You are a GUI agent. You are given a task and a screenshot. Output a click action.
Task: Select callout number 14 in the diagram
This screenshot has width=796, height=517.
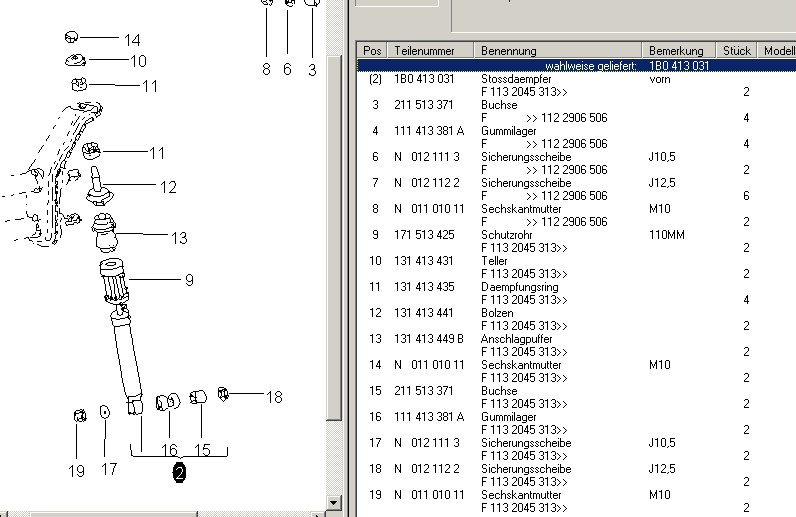coord(132,40)
